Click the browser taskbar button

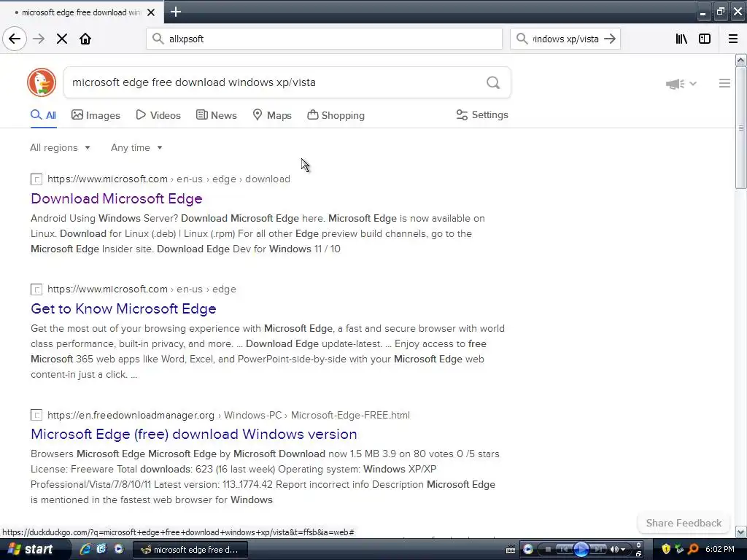190,550
